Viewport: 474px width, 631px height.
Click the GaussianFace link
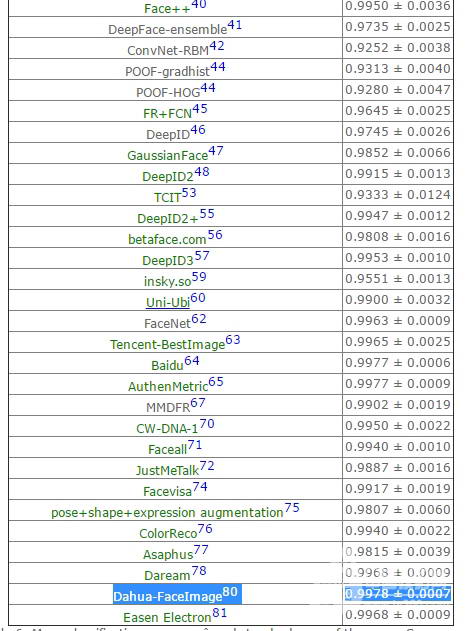pyautogui.click(x=167, y=155)
